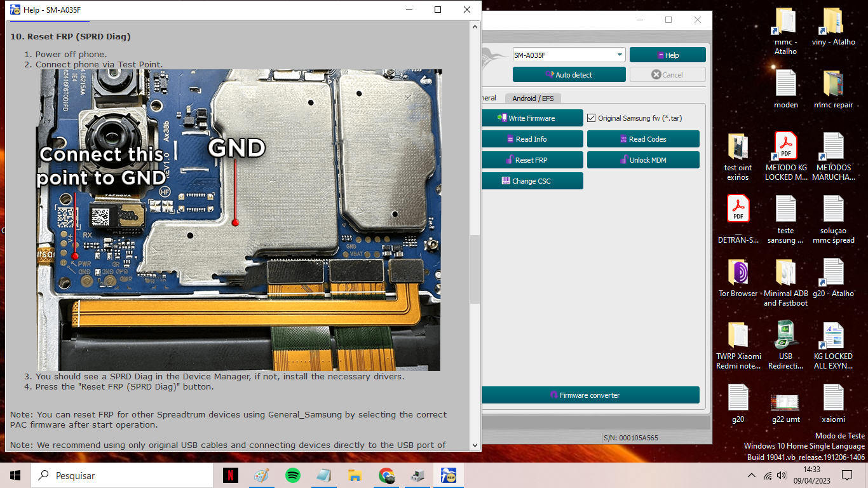Open the moden text file icon
Image resolution: width=868 pixels, height=488 pixels.
[x=785, y=89]
